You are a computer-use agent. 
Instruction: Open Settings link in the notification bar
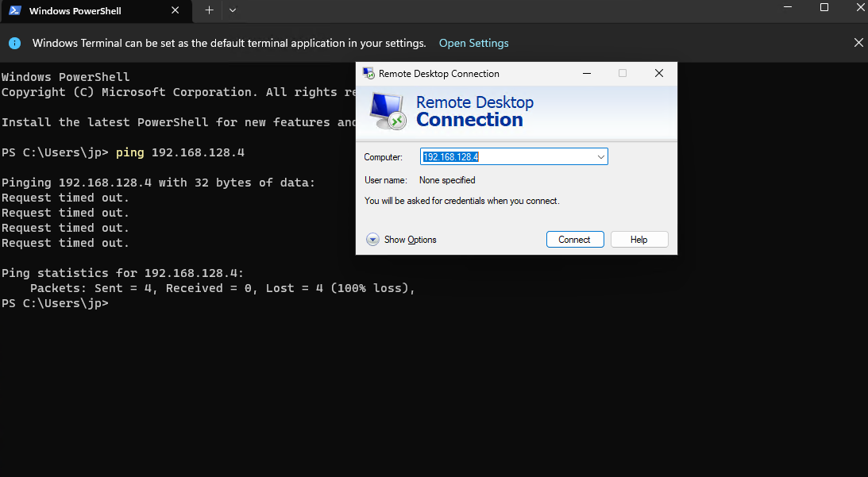(x=473, y=43)
